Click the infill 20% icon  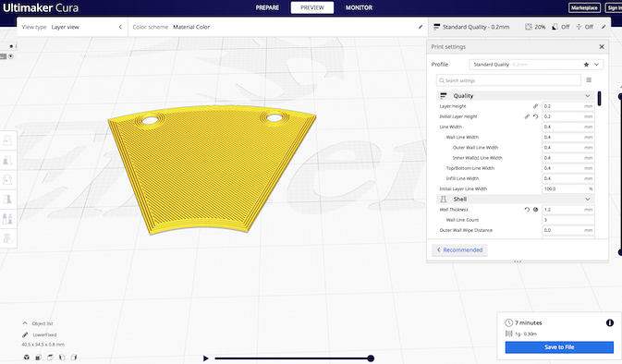(529, 27)
